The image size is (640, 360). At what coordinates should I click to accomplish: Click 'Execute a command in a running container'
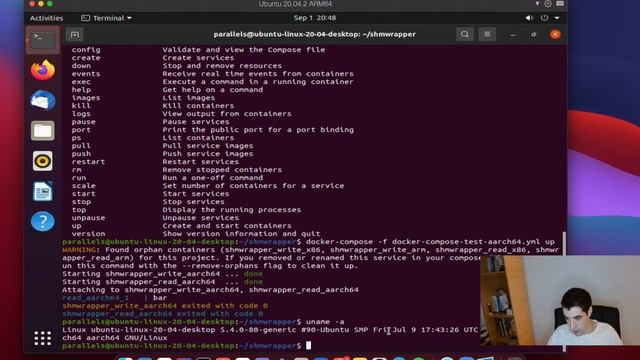[258, 82]
